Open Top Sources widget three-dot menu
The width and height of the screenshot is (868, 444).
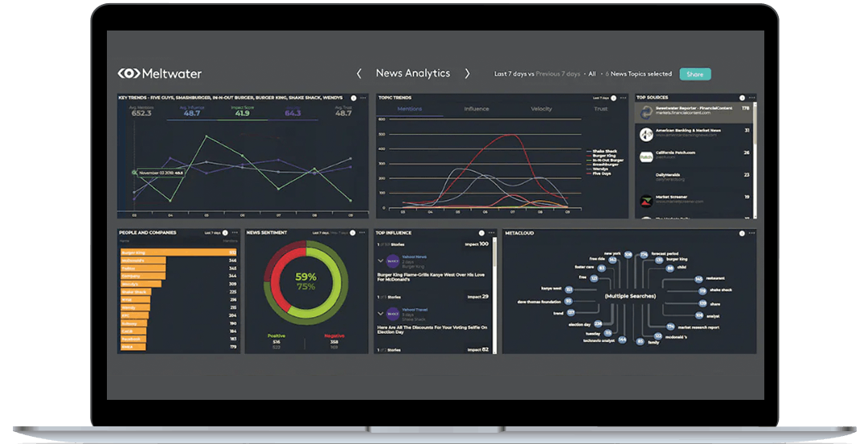751,98
